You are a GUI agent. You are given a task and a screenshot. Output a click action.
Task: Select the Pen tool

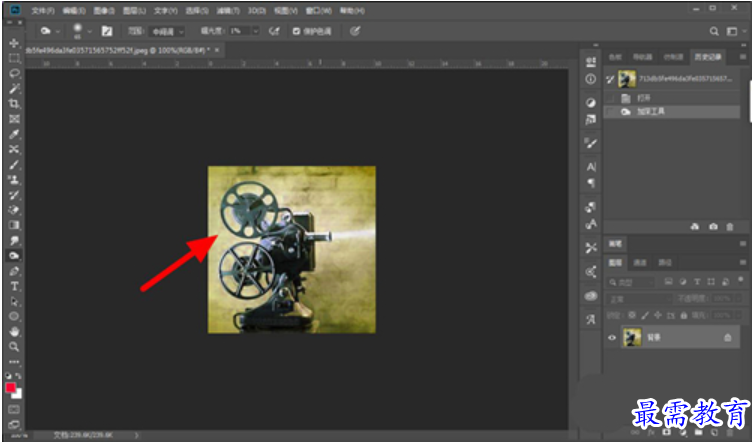[x=14, y=271]
